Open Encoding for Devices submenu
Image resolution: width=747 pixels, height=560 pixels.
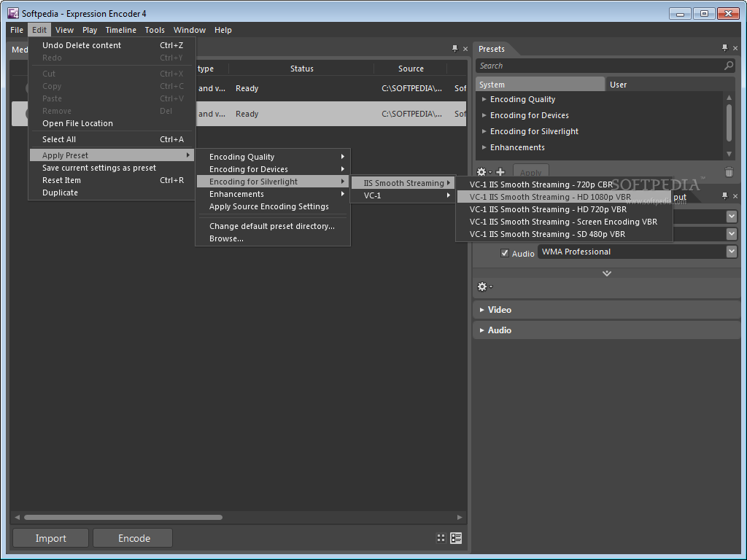pyautogui.click(x=273, y=169)
